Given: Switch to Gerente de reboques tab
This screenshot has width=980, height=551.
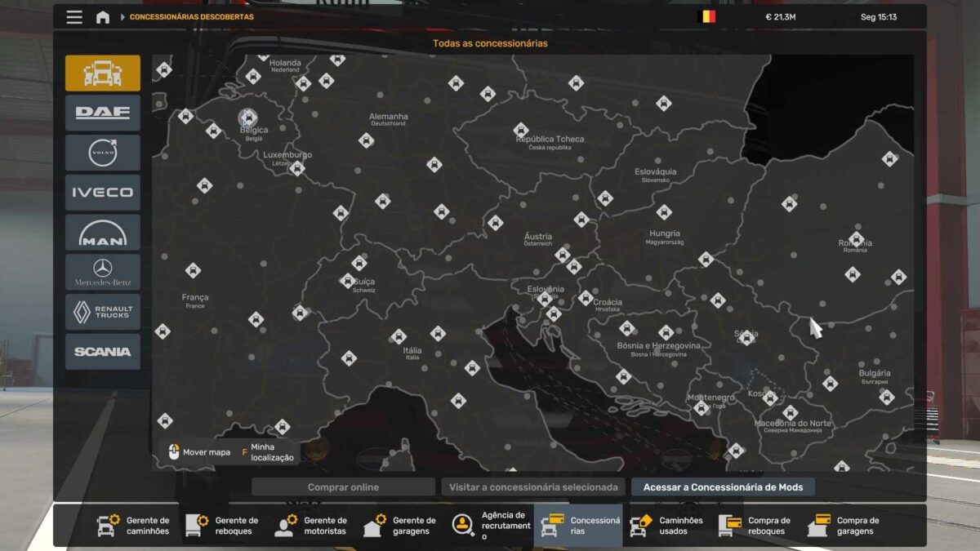Looking at the screenshot, I should tap(222, 526).
